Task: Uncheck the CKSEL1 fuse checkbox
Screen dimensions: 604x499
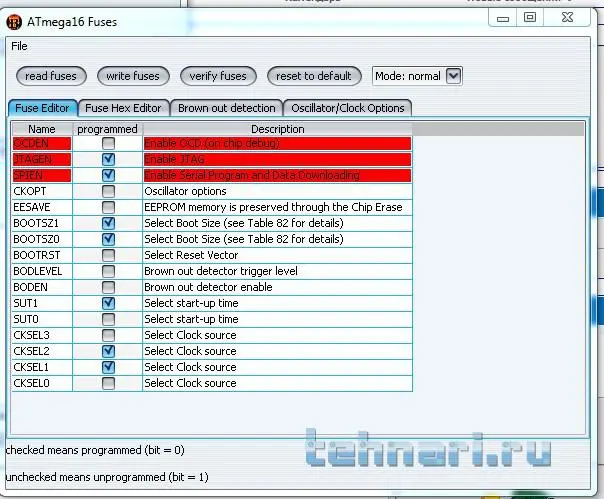Action: (108, 367)
